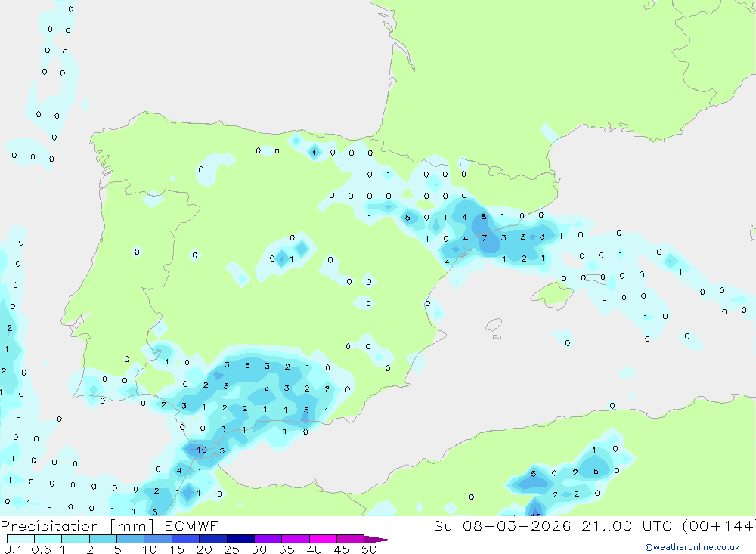Image resolution: width=756 pixels, height=554 pixels.
Task: Click the legend label 35
Action: [287, 549]
